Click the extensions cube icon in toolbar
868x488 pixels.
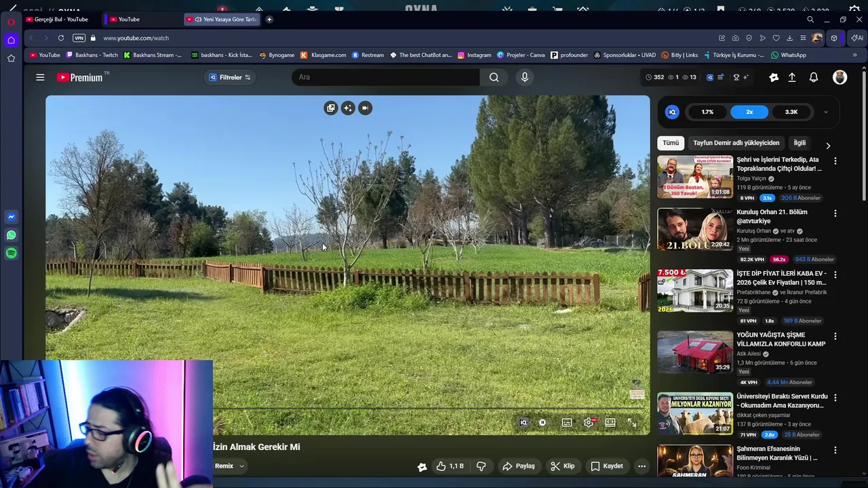834,38
